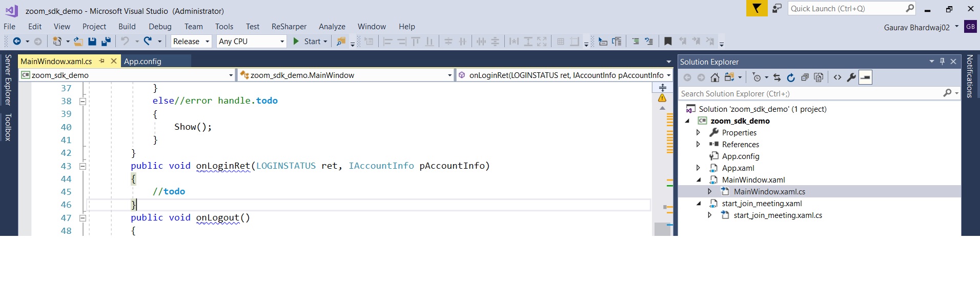Expand the Properties node in Solution Explorer
This screenshot has width=980, height=300.
[698, 132]
